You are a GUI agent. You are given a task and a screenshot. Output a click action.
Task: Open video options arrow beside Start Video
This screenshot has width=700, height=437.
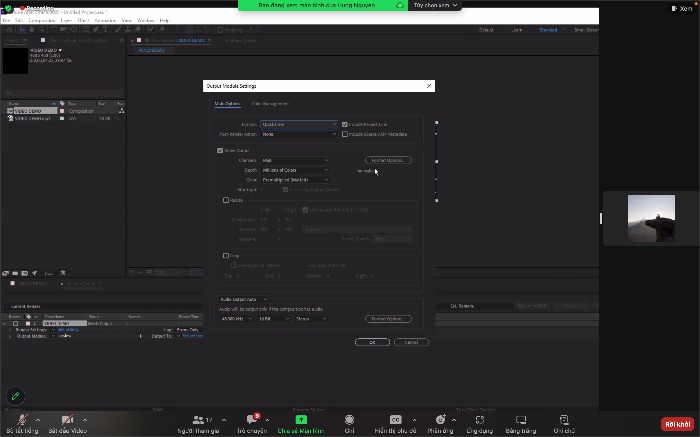[85, 420]
